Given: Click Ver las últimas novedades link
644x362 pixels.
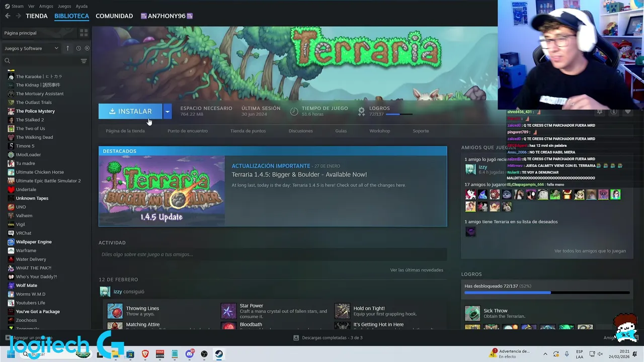Looking at the screenshot, I should (x=417, y=270).
